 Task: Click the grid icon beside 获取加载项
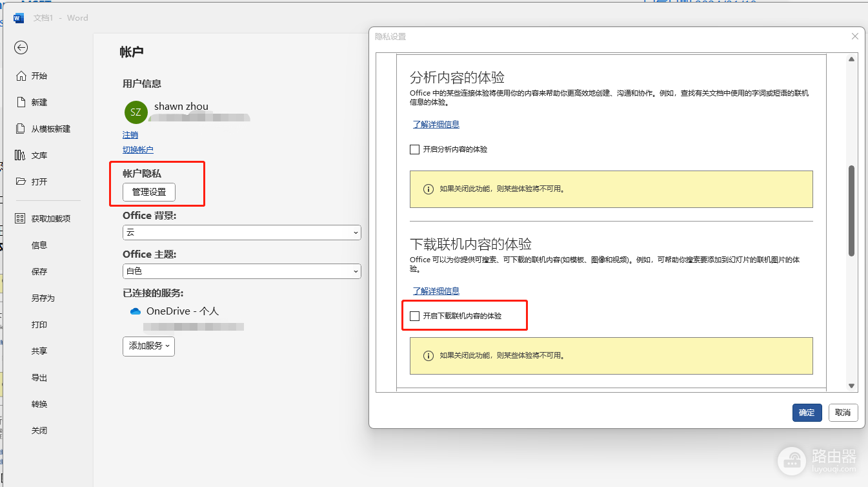(20, 218)
